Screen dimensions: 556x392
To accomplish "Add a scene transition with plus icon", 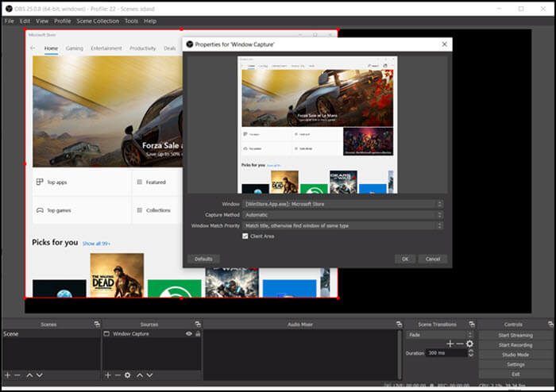I will (450, 344).
